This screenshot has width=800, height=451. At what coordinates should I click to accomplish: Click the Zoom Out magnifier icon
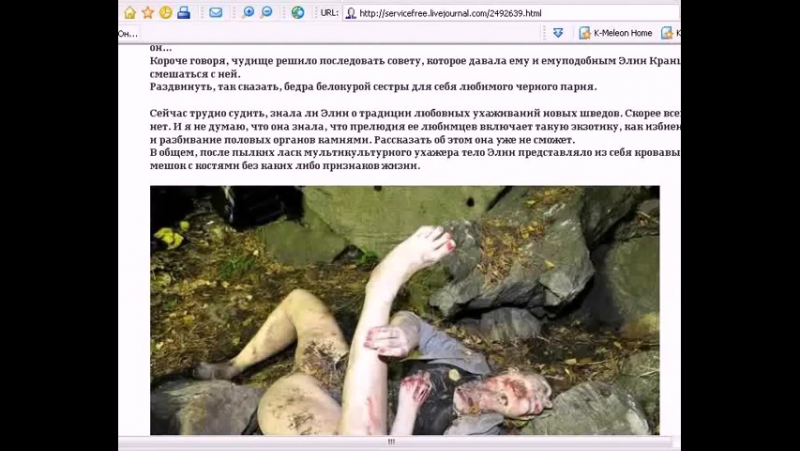click(x=267, y=13)
